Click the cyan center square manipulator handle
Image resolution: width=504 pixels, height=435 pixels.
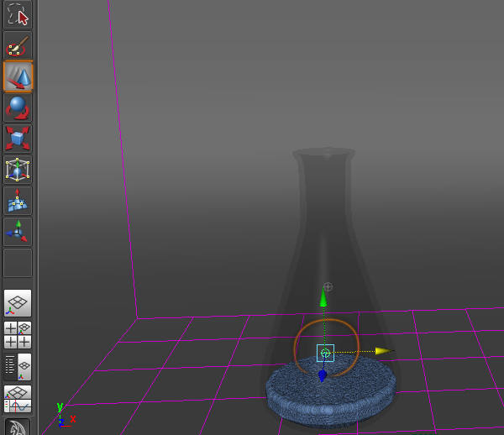point(325,353)
